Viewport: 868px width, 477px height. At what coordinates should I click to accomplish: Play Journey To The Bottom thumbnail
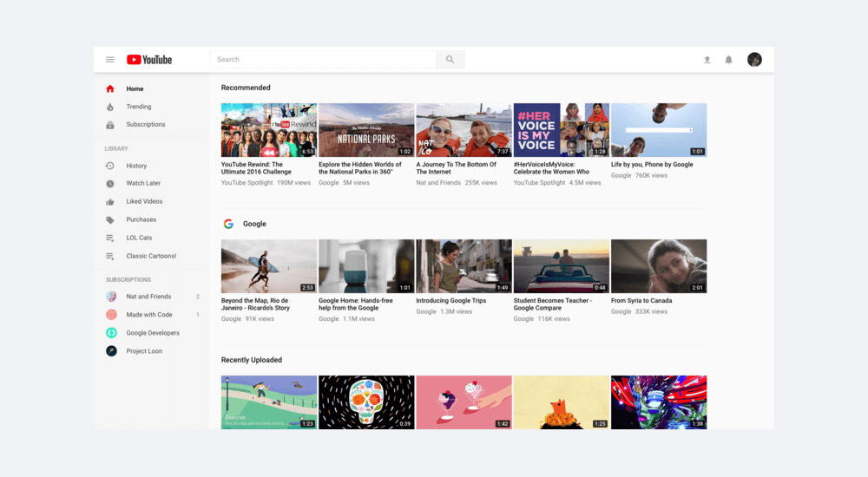click(464, 130)
